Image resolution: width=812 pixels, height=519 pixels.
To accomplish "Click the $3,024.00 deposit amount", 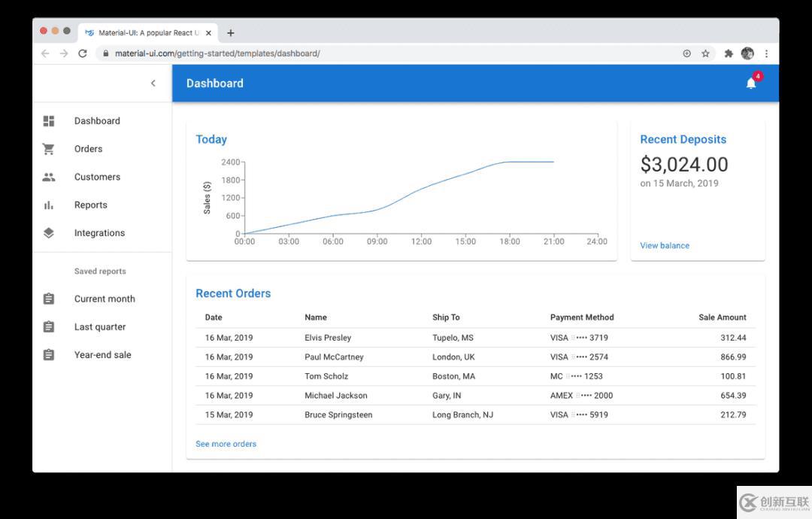I will (x=684, y=165).
